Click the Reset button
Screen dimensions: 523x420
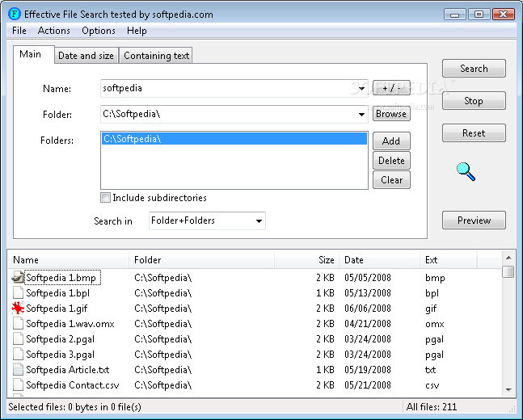[474, 133]
